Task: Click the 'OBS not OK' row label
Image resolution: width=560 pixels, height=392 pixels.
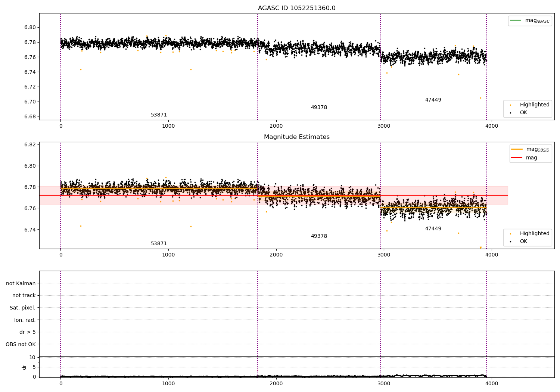Action: 21,345
